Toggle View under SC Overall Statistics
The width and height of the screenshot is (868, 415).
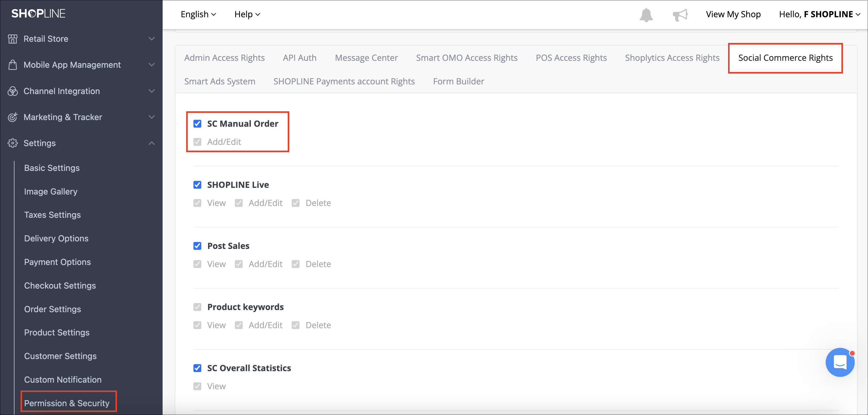tap(197, 386)
